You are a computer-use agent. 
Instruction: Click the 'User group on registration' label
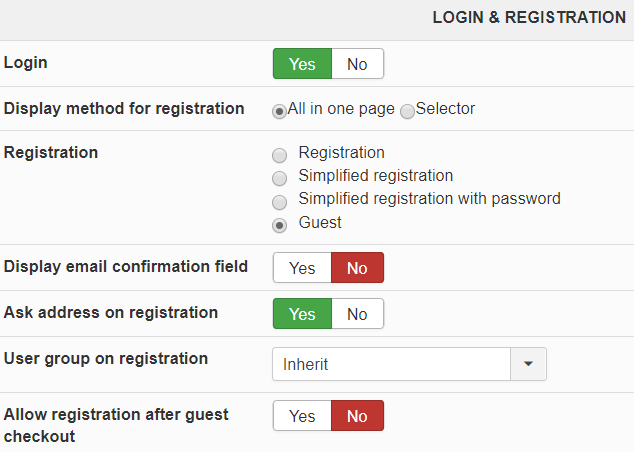coord(106,358)
